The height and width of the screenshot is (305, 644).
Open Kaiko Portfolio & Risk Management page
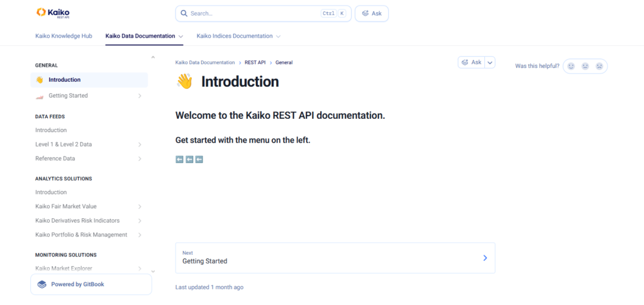tap(81, 235)
